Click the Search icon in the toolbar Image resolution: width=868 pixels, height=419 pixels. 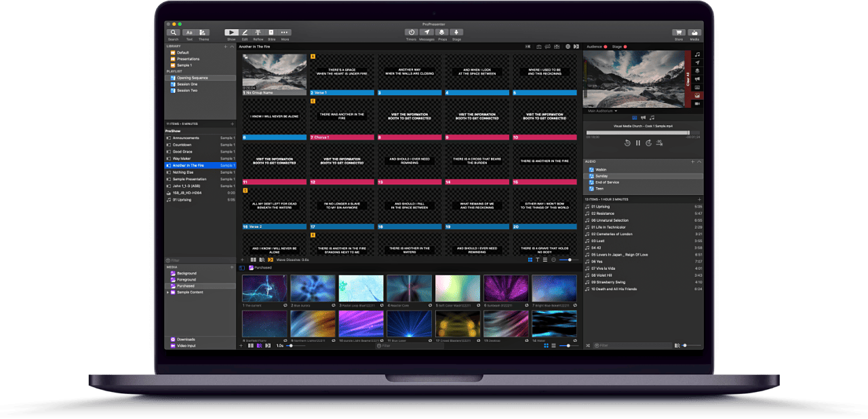[174, 32]
